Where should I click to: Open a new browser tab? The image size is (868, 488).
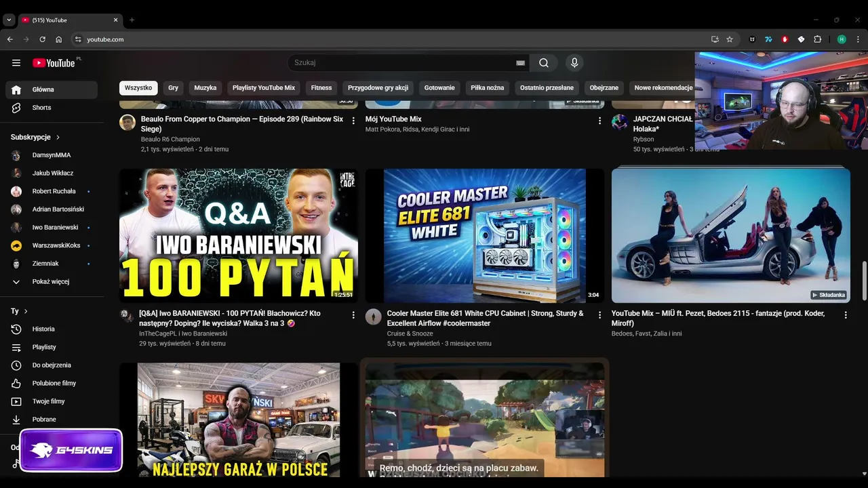[132, 20]
